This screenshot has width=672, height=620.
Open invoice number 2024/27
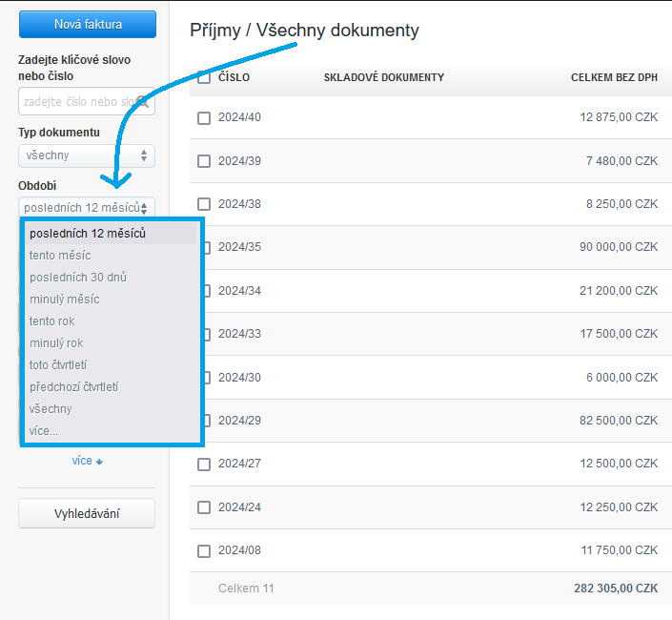pyautogui.click(x=239, y=464)
